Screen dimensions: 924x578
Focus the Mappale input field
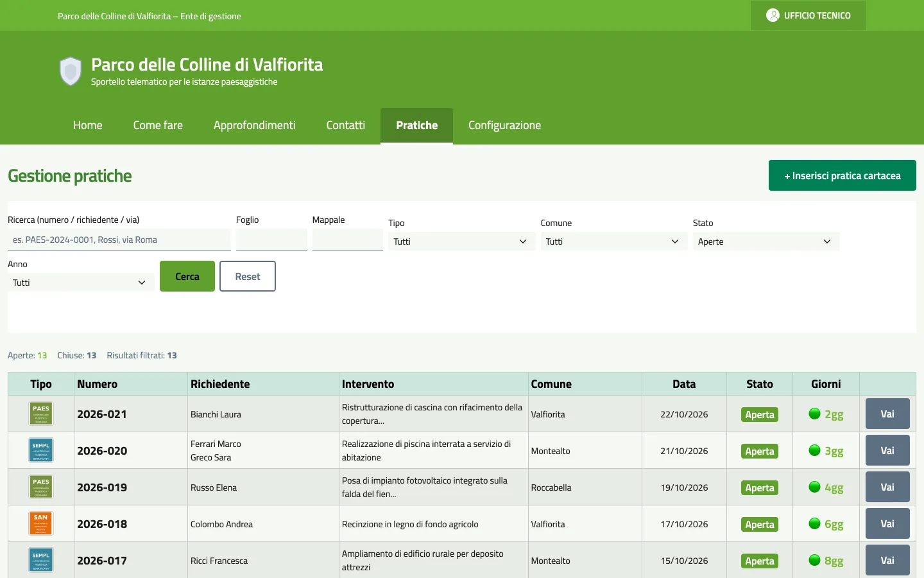tap(348, 240)
